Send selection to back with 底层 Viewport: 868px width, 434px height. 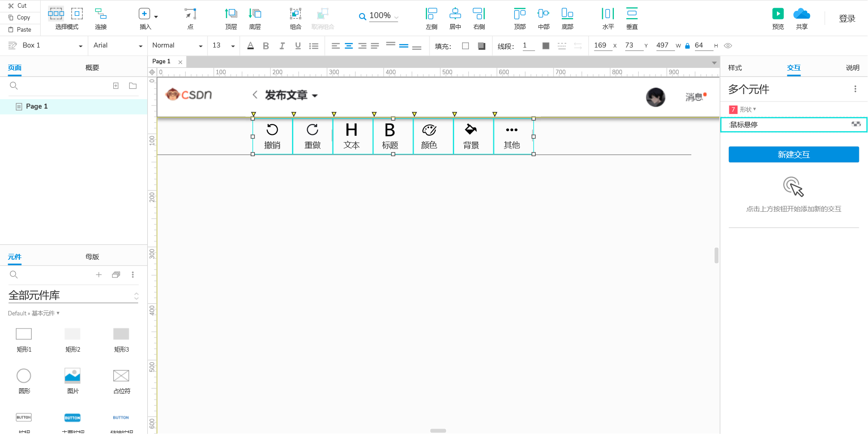255,19
